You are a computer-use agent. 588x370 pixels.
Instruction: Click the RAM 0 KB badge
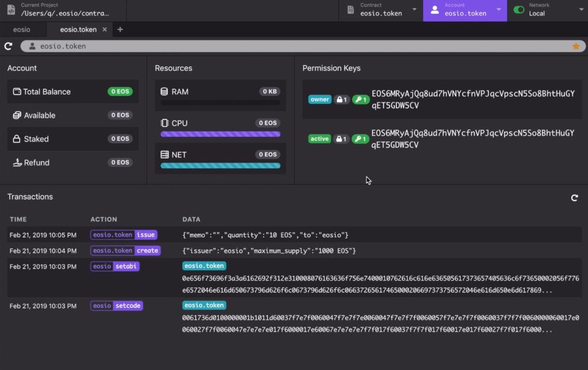pyautogui.click(x=269, y=92)
